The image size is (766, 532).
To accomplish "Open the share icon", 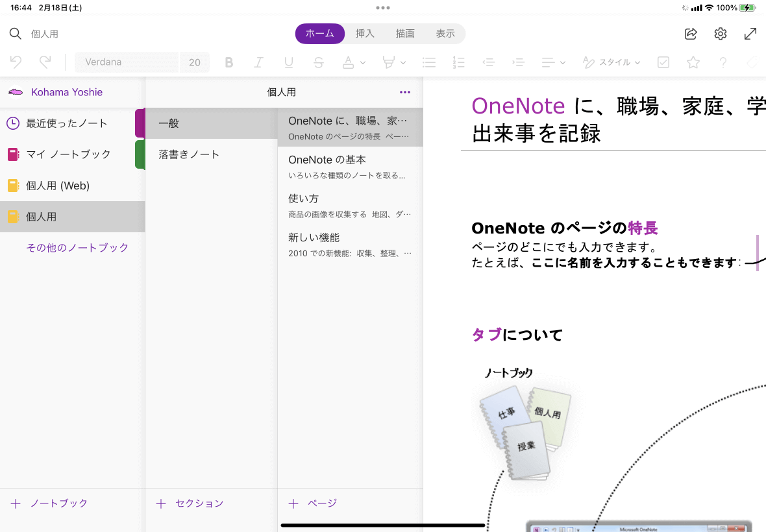I will (691, 34).
